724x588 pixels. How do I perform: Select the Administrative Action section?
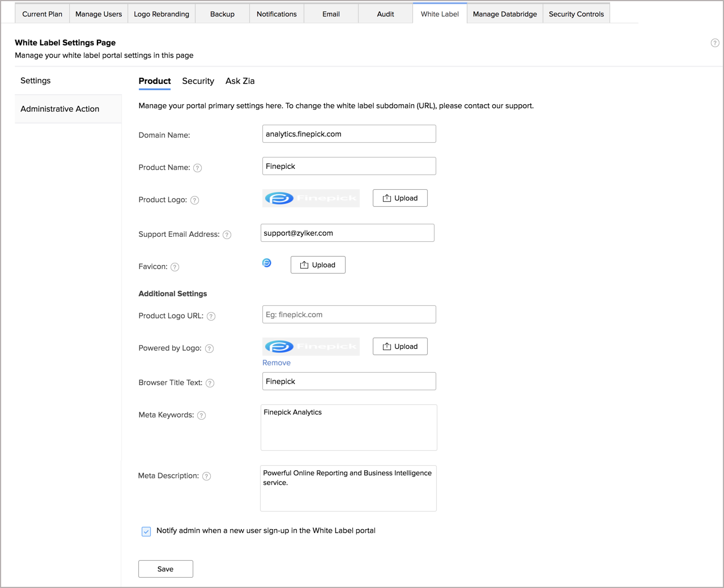click(x=59, y=109)
